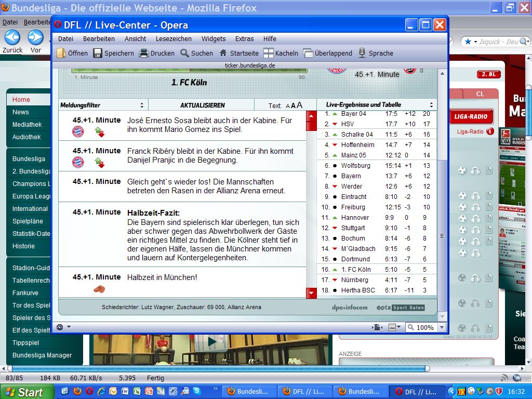Click the ticker's red scroll-up arrow
The width and height of the screenshot is (532, 399).
point(311,117)
